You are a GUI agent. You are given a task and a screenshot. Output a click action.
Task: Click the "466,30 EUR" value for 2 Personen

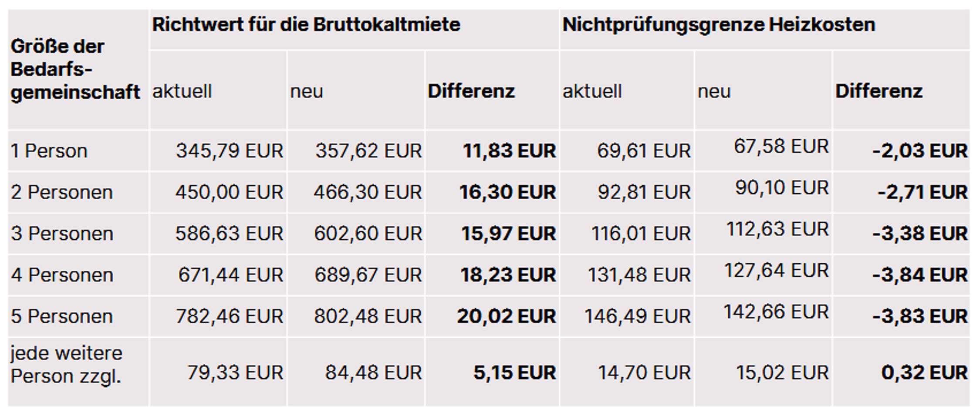[368, 192]
